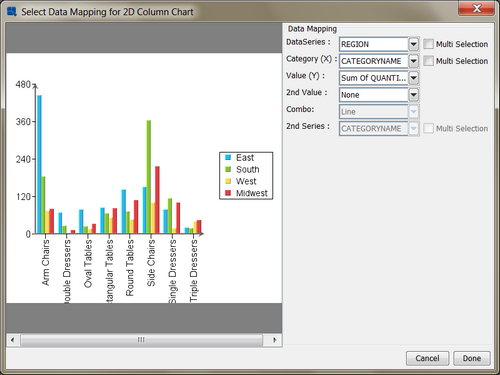Click the green South legend swatch
The width and height of the screenshot is (500, 375).
pos(228,169)
